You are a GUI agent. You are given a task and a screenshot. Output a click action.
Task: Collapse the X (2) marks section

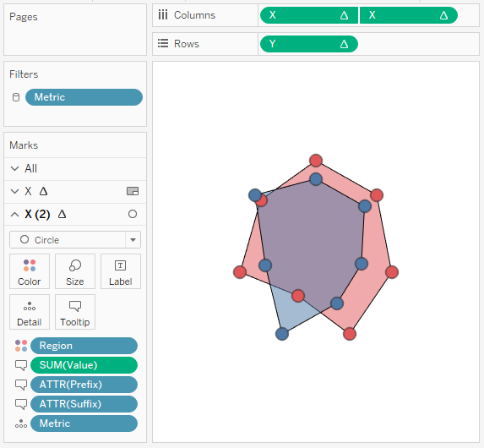pos(14,214)
